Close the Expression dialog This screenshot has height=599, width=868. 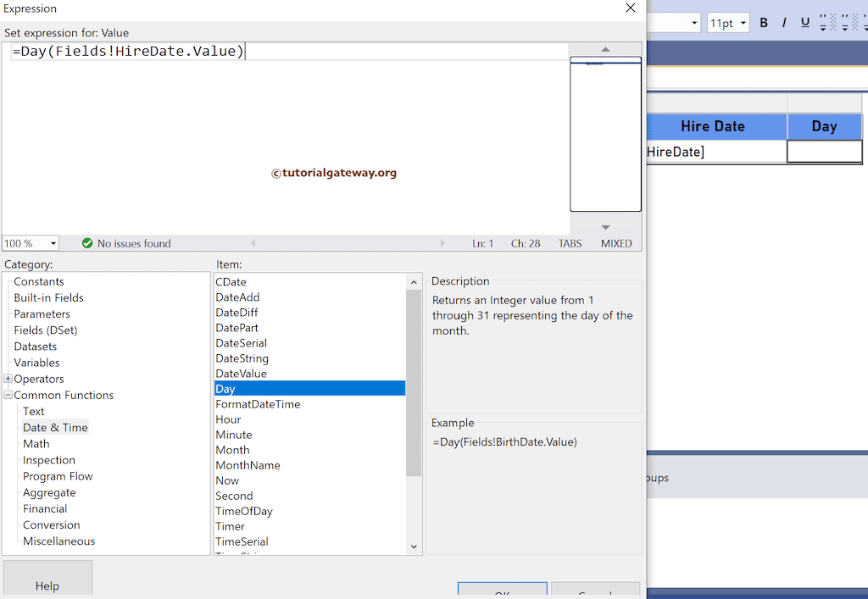point(631,8)
